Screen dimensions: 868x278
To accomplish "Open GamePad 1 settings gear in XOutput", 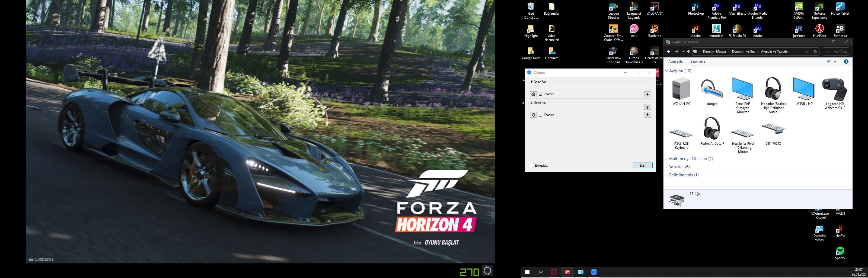I will tap(533, 94).
